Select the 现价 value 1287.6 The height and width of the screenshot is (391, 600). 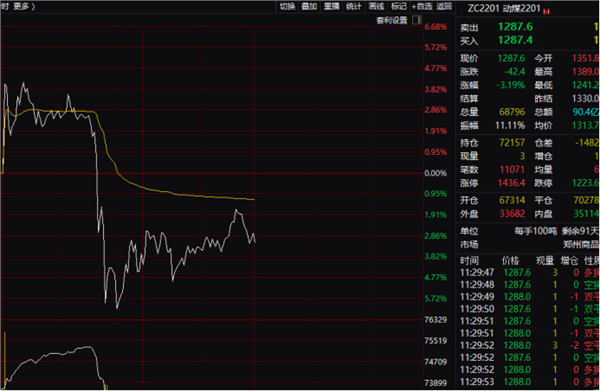point(511,58)
